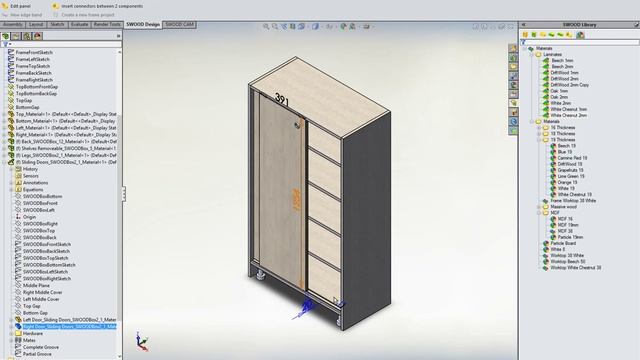Select Complete Groove in feature tree
Image resolution: width=640 pixels, height=360 pixels.
point(40,347)
